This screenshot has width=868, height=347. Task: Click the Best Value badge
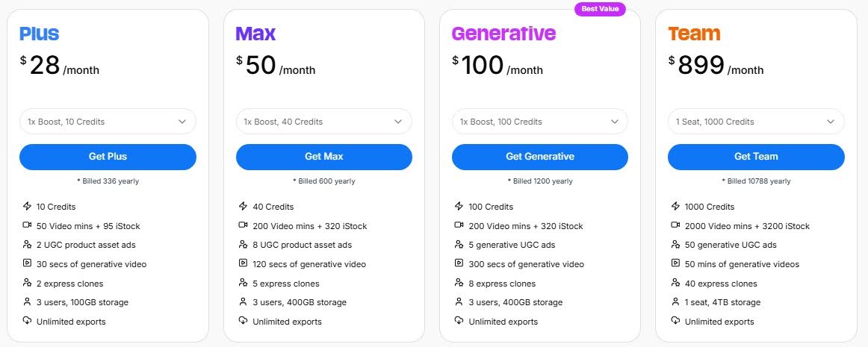tap(599, 10)
